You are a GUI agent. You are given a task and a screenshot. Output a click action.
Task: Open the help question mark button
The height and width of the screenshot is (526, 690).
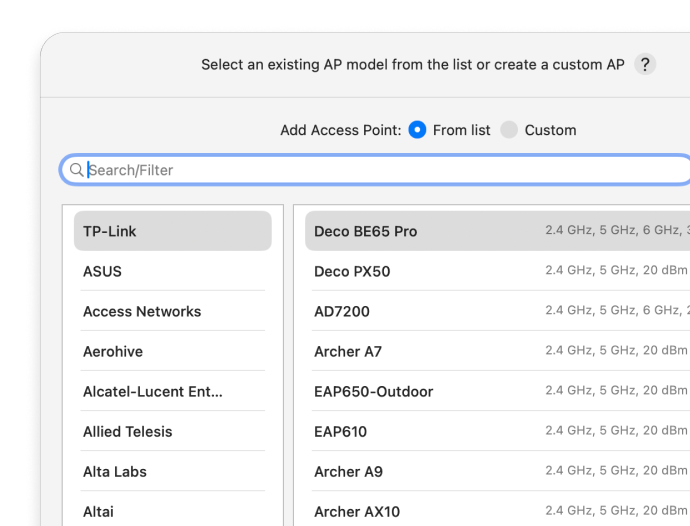click(x=645, y=65)
